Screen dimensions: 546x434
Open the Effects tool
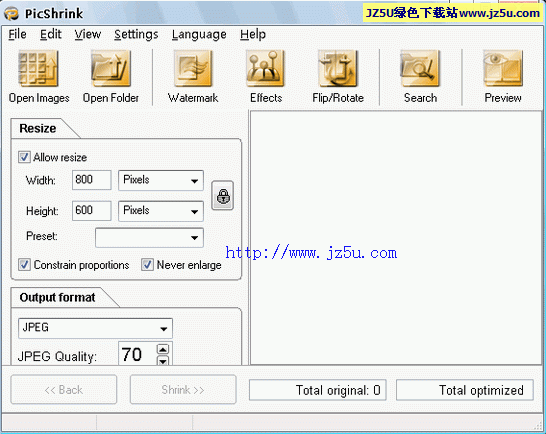click(x=266, y=69)
